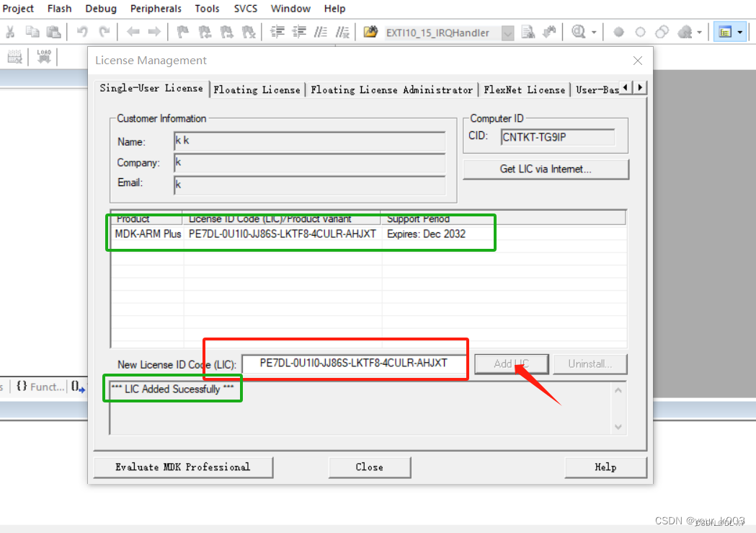Switch to Floating License Administrator tab
Screen dimensions: 756x533
click(391, 89)
